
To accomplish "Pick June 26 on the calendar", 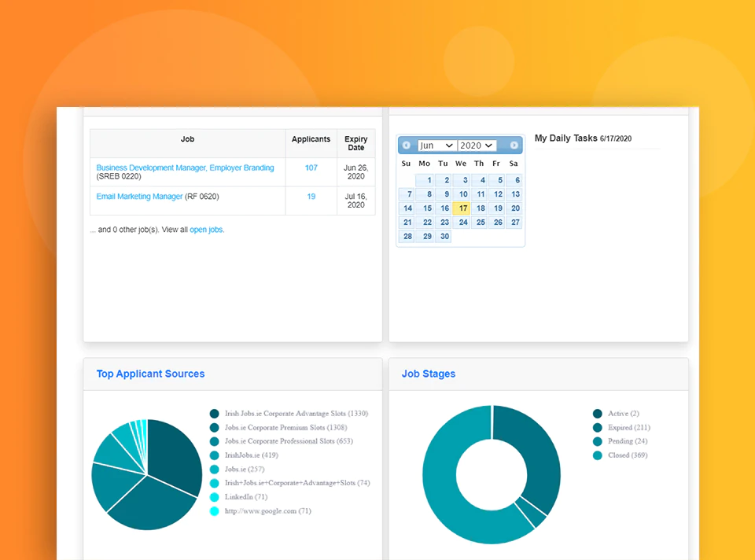I will pos(496,222).
